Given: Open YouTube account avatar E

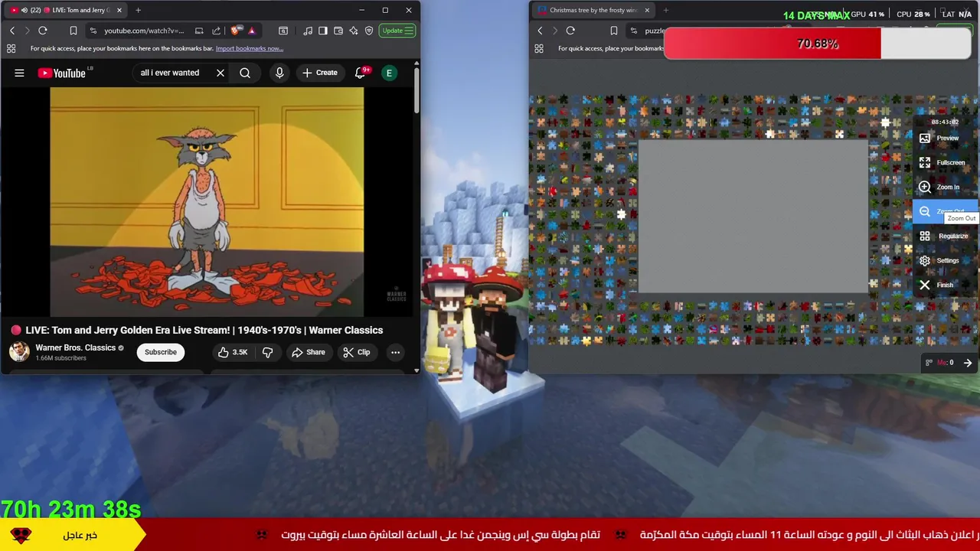Looking at the screenshot, I should (389, 73).
